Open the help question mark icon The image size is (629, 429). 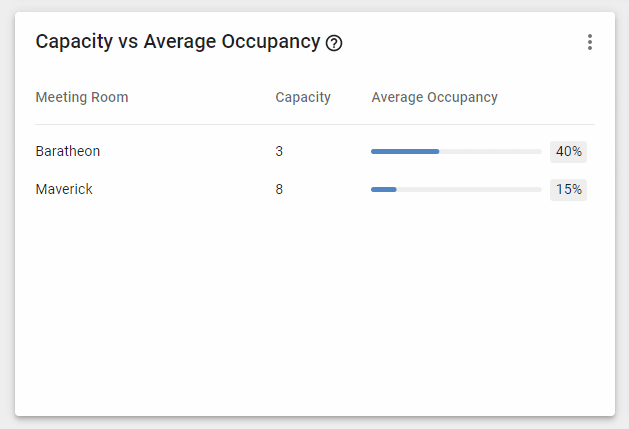tap(334, 43)
